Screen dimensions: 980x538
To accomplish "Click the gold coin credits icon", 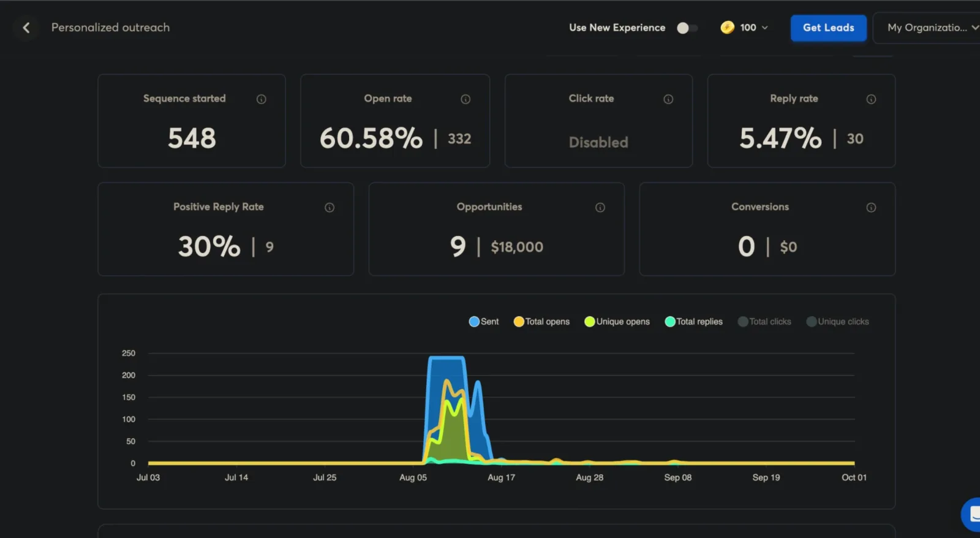I will tap(727, 28).
